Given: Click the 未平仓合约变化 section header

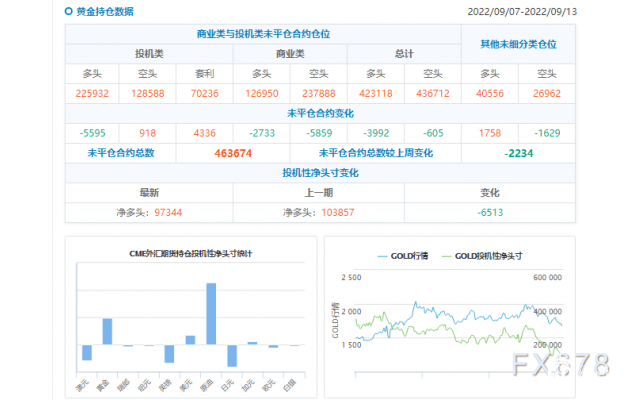Looking at the screenshot, I should pos(319,113).
